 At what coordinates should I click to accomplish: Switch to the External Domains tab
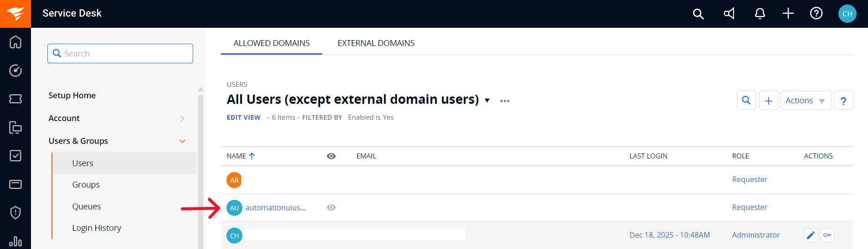coord(376,43)
